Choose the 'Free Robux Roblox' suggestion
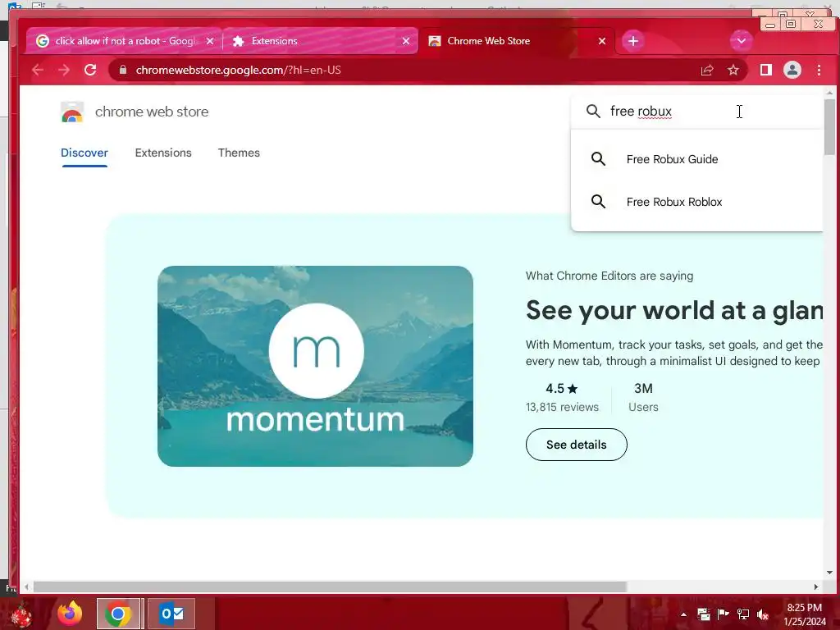This screenshot has height=630, width=840. pos(696,202)
